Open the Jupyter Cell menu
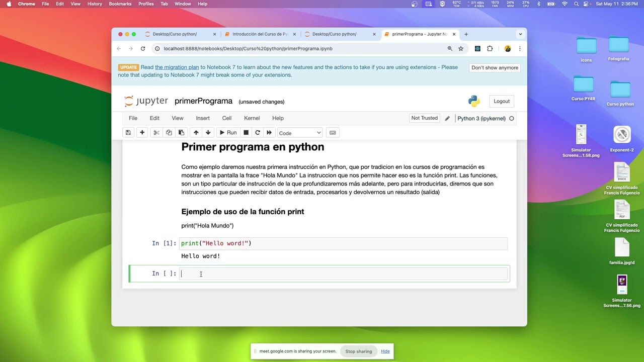This screenshot has height=362, width=644. click(x=227, y=118)
